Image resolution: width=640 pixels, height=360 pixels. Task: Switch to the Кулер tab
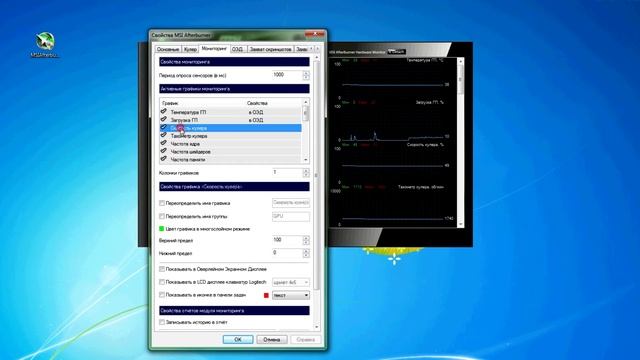click(x=190, y=49)
